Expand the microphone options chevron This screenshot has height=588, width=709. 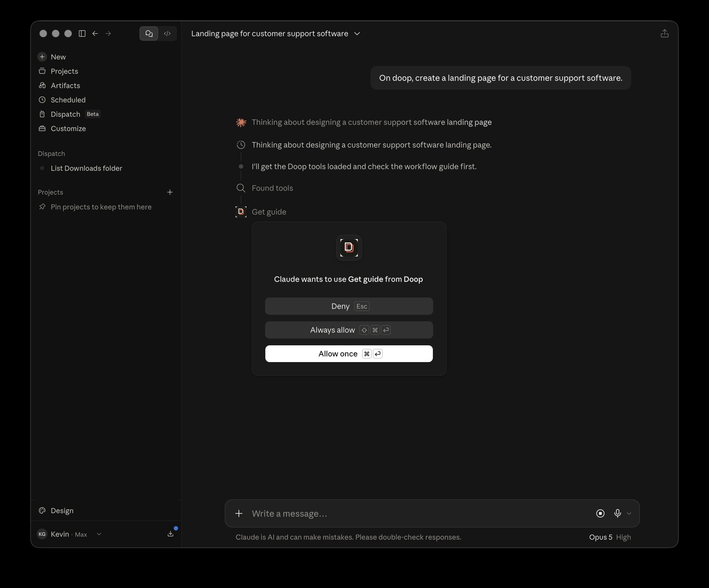pos(629,514)
